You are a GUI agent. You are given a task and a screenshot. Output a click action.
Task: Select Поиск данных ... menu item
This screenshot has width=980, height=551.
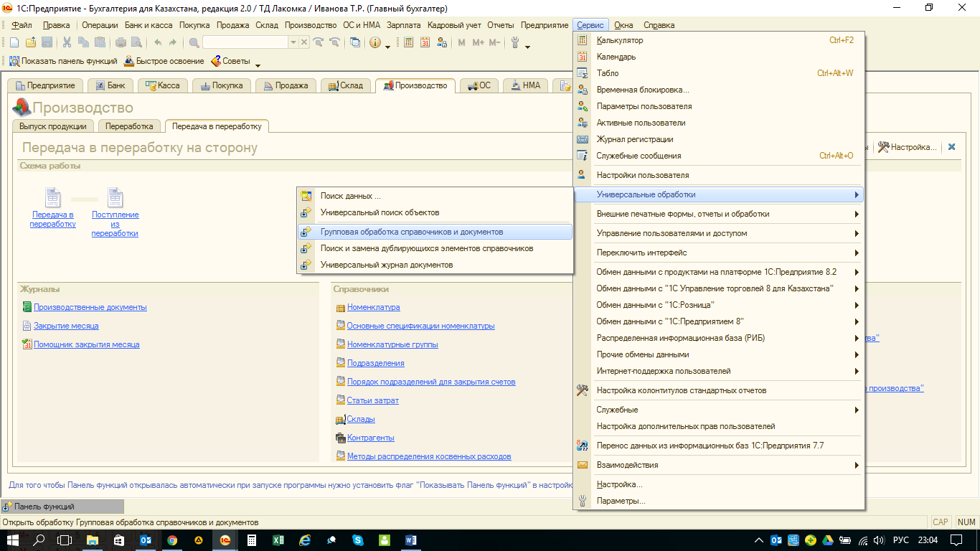click(435, 196)
